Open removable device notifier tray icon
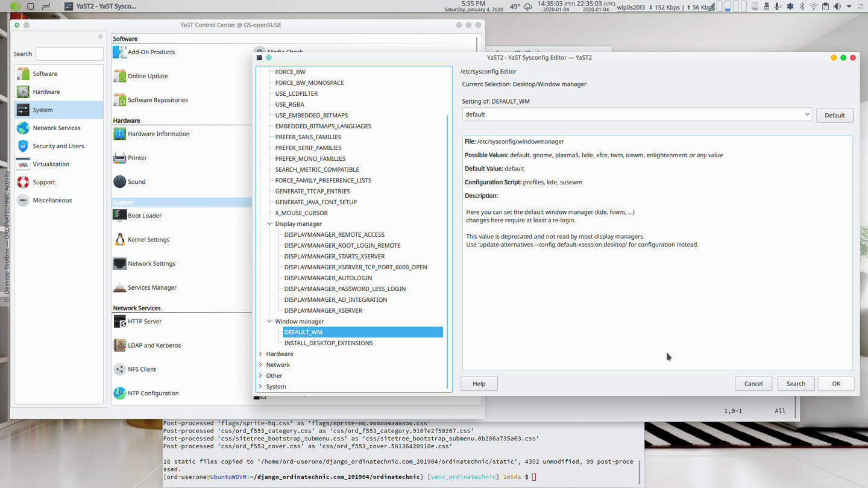This screenshot has height=488, width=868. [766, 6]
